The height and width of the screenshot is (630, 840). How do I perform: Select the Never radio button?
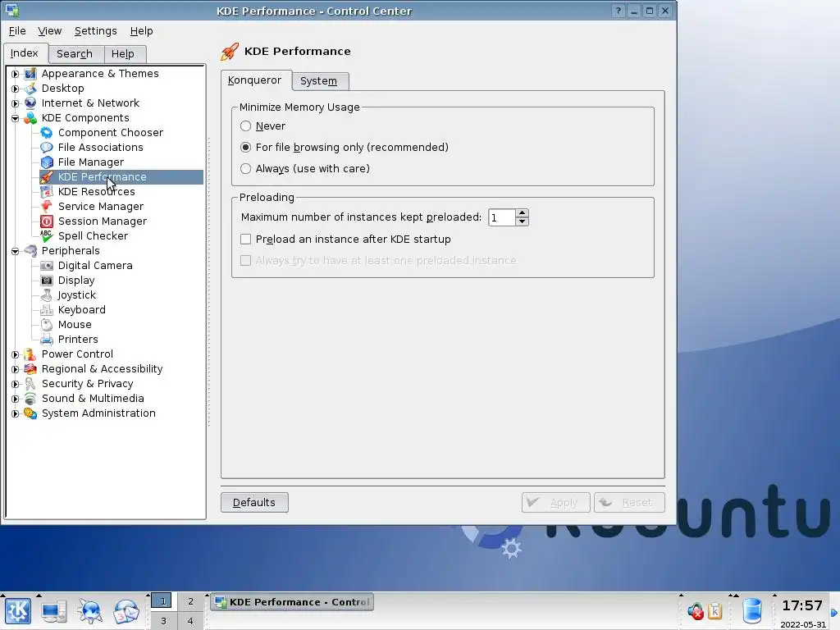point(245,126)
